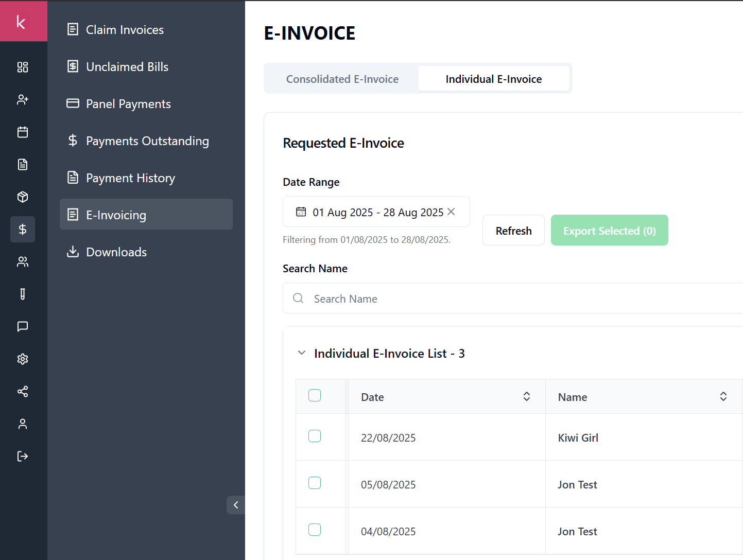743x560 pixels.
Task: Open the document icon in sidebar
Action: coord(23,164)
